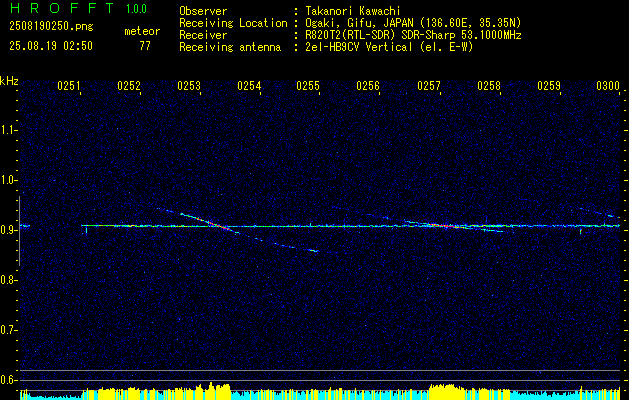Click the version number 1.0.0
629x400 pixels.
[136, 9]
